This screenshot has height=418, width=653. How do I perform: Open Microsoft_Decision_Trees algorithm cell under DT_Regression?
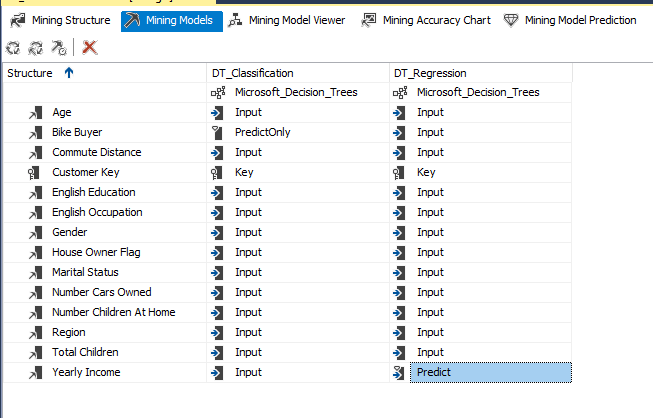(x=478, y=92)
